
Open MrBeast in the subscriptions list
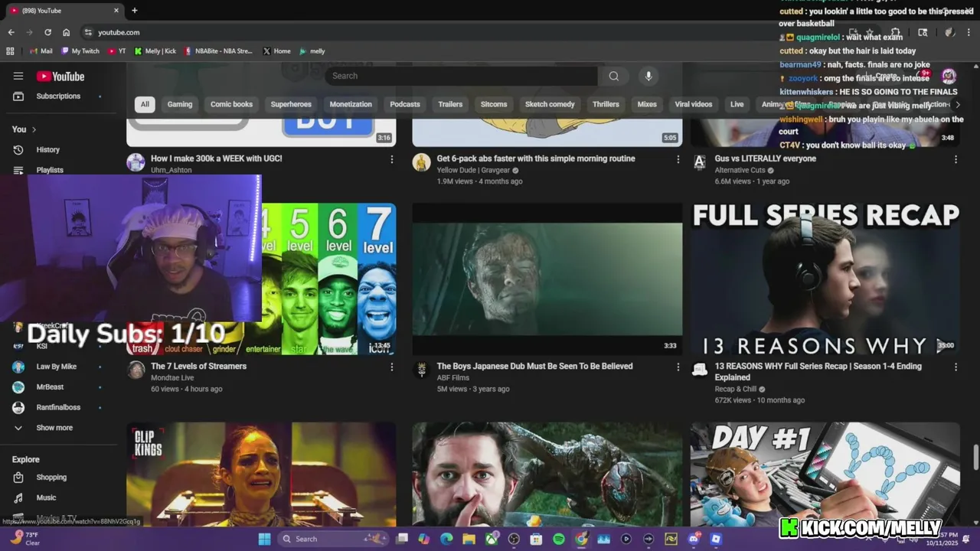pos(50,387)
